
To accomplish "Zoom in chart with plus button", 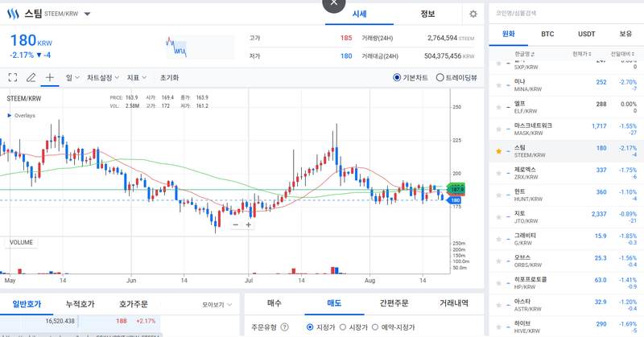I will (249, 224).
